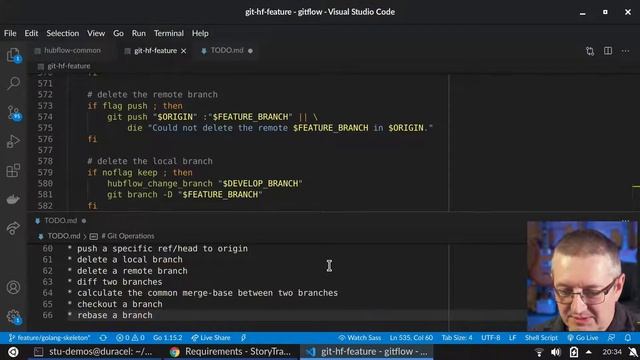This screenshot has height=360, width=640.
Task: Open the Search view in the activity bar
Action: [x=13, y=83]
